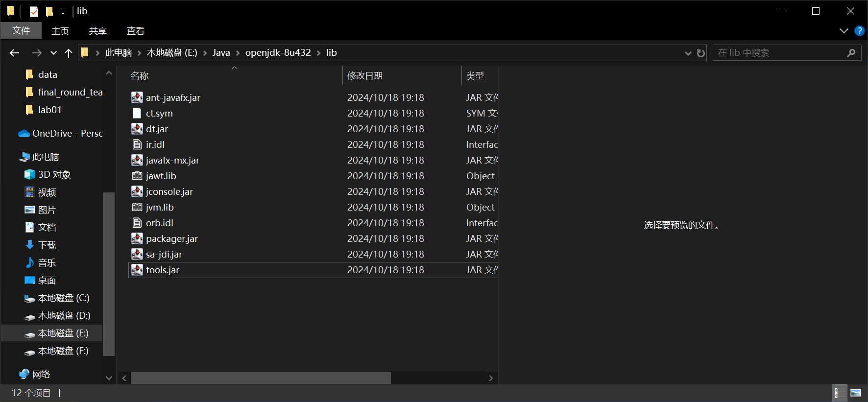Switch to the 主页 ribbon tab

(60, 31)
